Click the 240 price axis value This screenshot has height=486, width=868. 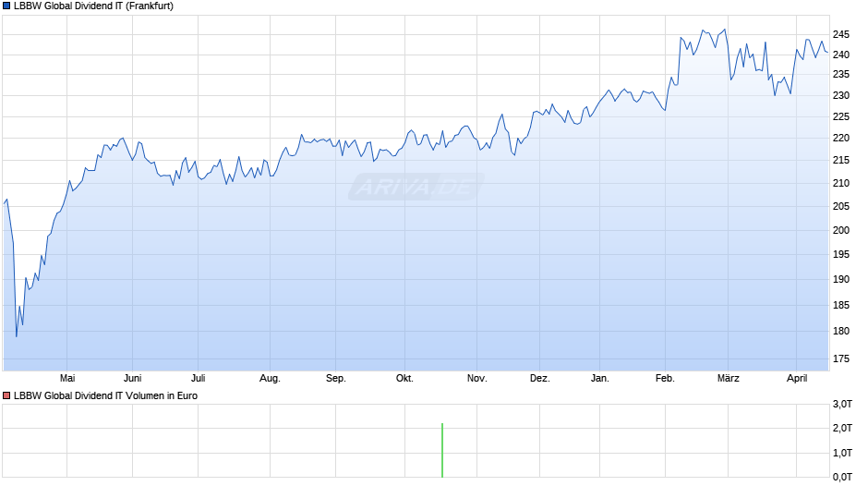click(x=841, y=55)
